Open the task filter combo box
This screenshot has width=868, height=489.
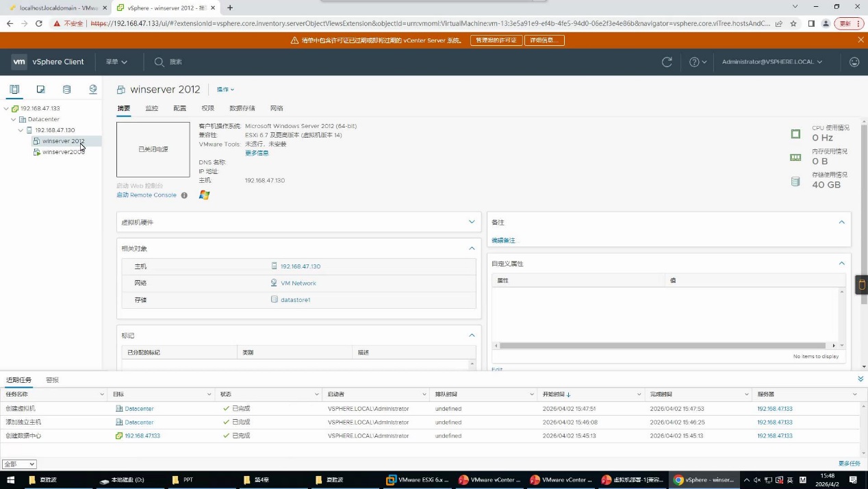[x=20, y=464]
